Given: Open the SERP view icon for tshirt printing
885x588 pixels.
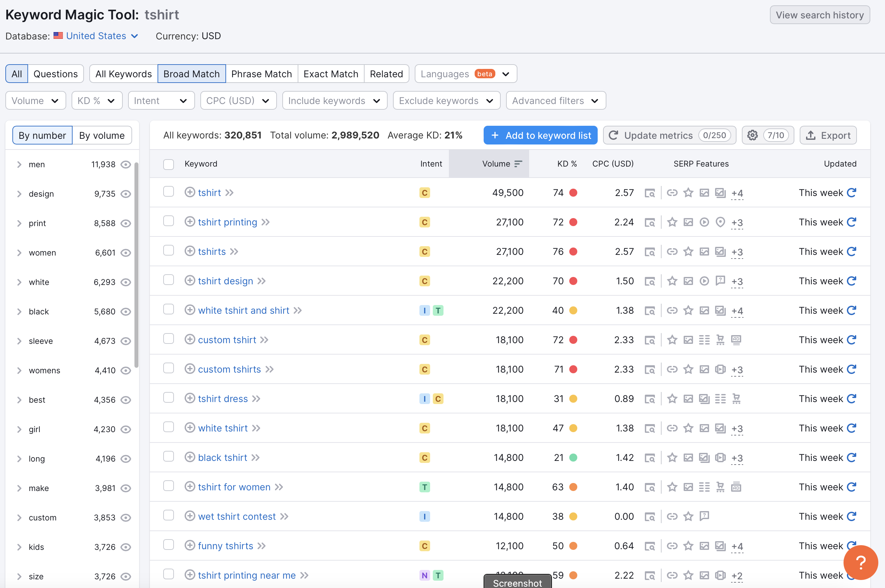Looking at the screenshot, I should point(650,222).
